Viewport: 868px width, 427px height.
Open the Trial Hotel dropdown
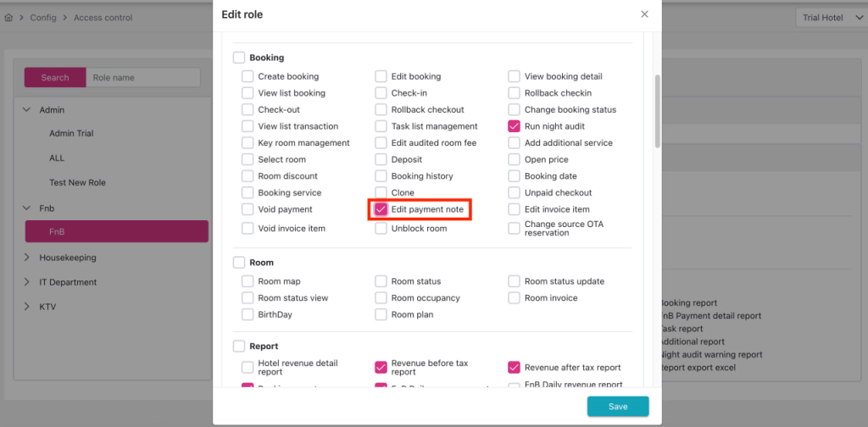(831, 18)
